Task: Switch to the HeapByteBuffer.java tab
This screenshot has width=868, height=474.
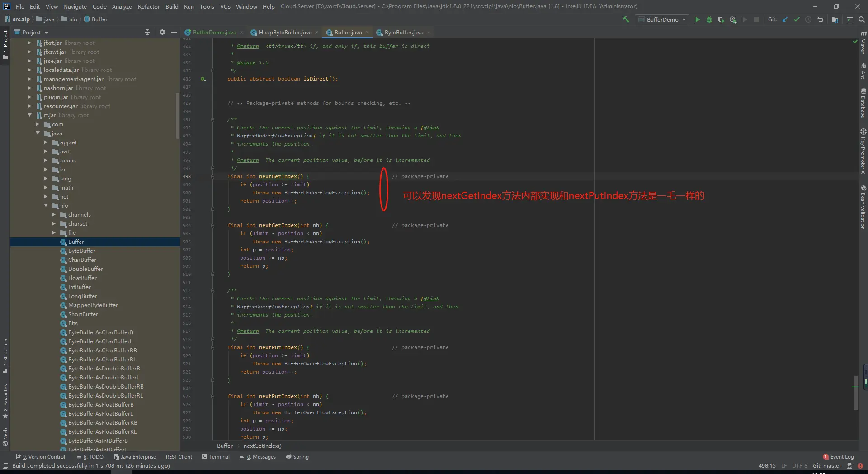Action: 285,32
